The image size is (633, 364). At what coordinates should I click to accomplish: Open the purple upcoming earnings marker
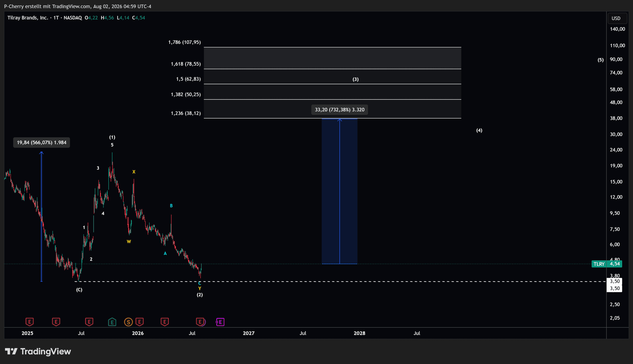[220, 322]
